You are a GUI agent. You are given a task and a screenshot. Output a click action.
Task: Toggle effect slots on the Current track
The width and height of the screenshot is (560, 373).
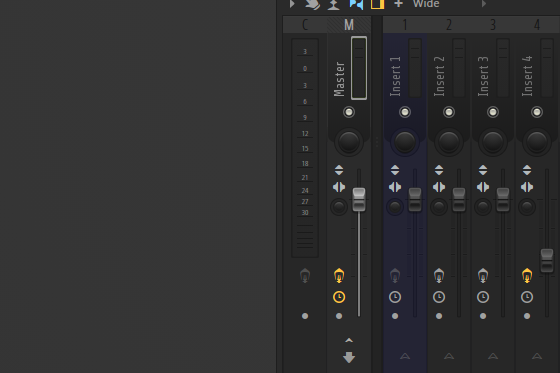coord(305,276)
